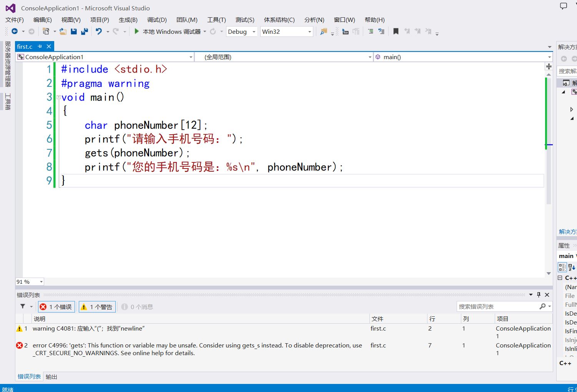
Task: Open the Undo history dropdown arrow
Action: (x=108, y=31)
